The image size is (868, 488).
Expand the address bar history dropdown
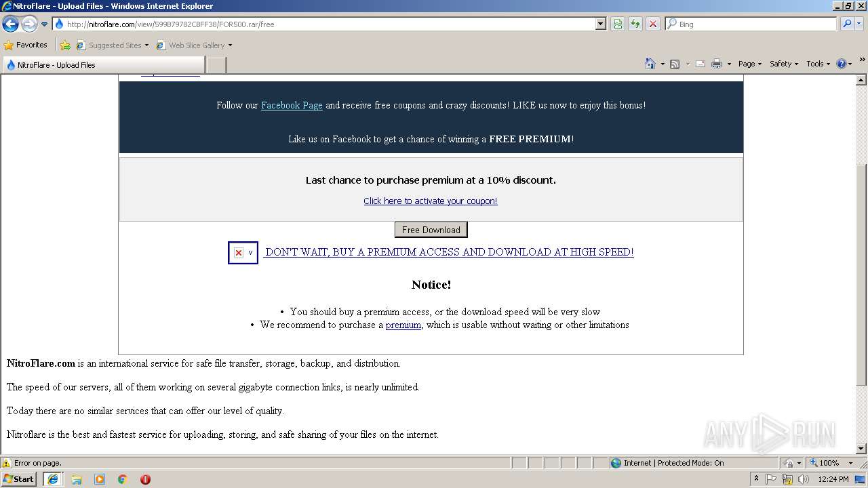pyautogui.click(x=600, y=24)
